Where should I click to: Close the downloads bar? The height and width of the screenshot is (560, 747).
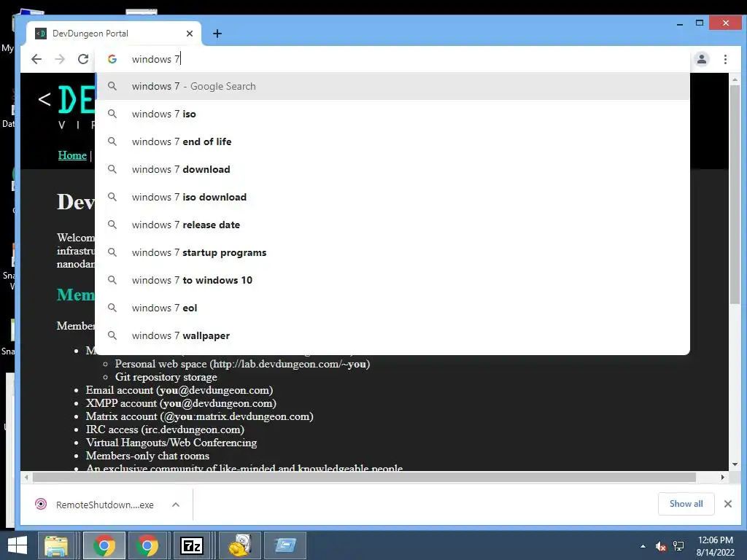[x=728, y=504]
